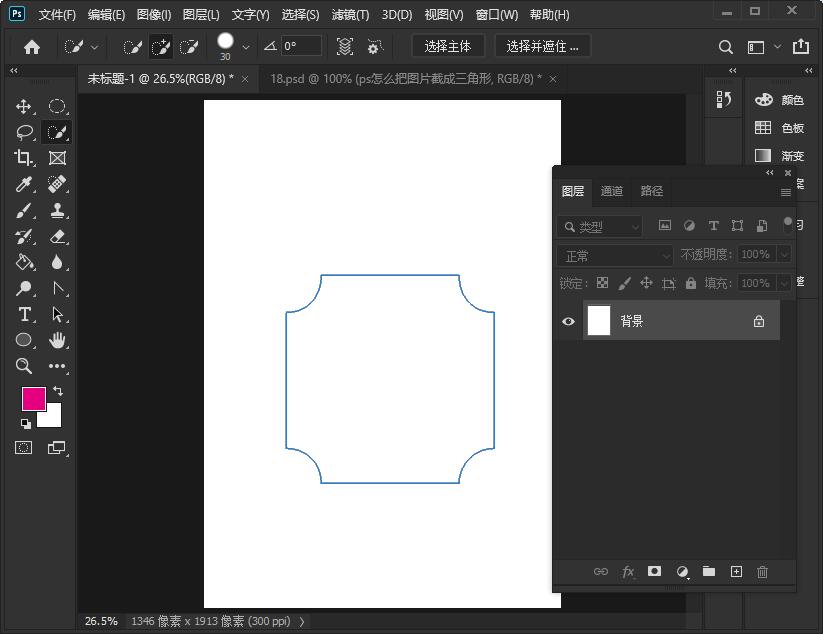Select the Horizontal Type tool

pyautogui.click(x=24, y=314)
